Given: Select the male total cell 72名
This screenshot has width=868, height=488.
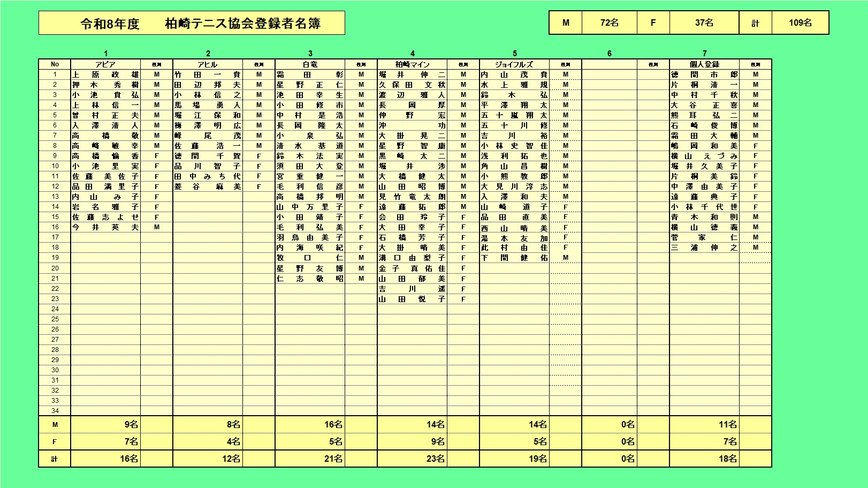Looking at the screenshot, I should click(x=609, y=22).
